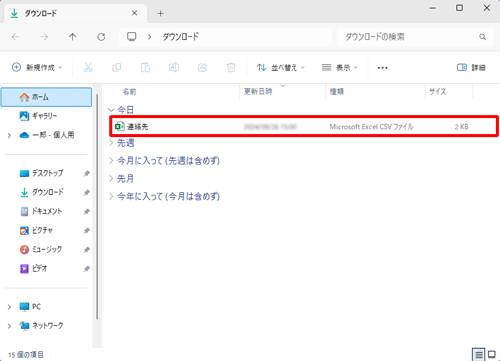The image size is (500, 361).
Task: Open the three-dots more options menu
Action: [x=382, y=68]
